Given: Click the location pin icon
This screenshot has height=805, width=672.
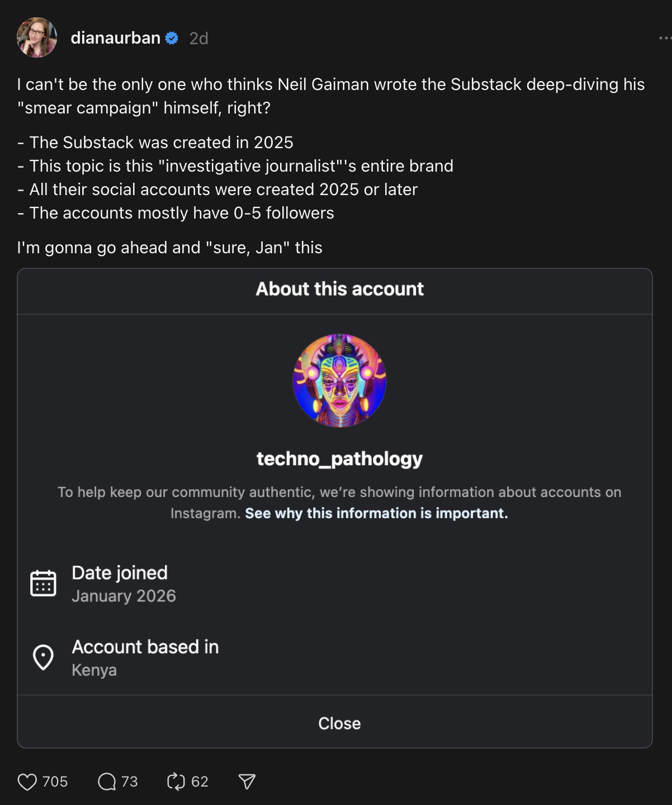Looking at the screenshot, I should coord(43,657).
